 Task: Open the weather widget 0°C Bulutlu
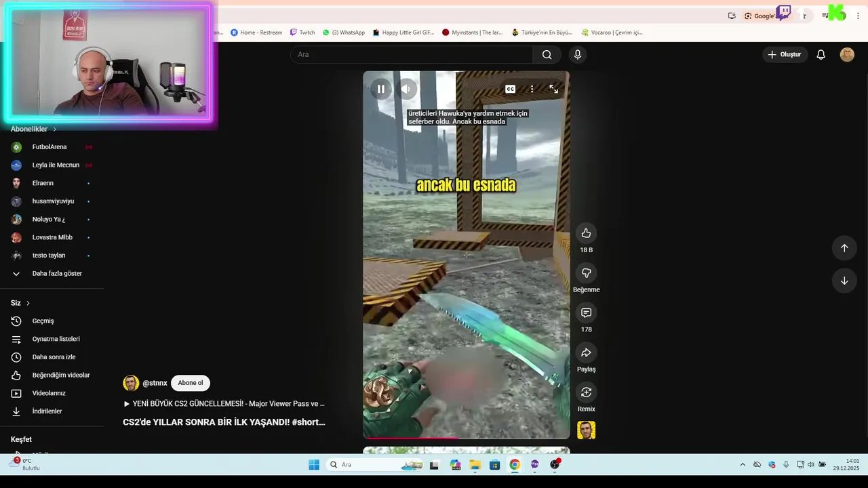click(x=26, y=464)
